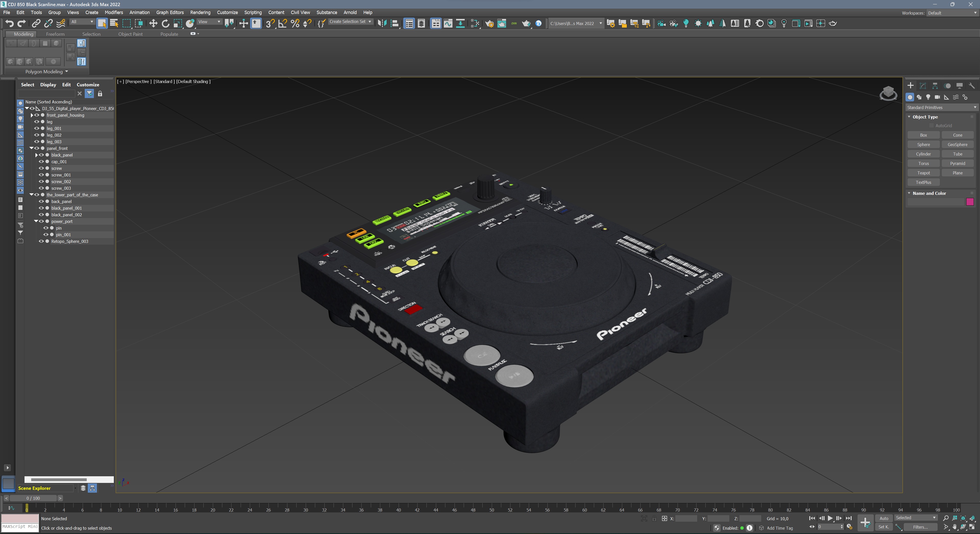Click Zoom Extents All Selected icon
The width and height of the screenshot is (980, 534).
972,518
